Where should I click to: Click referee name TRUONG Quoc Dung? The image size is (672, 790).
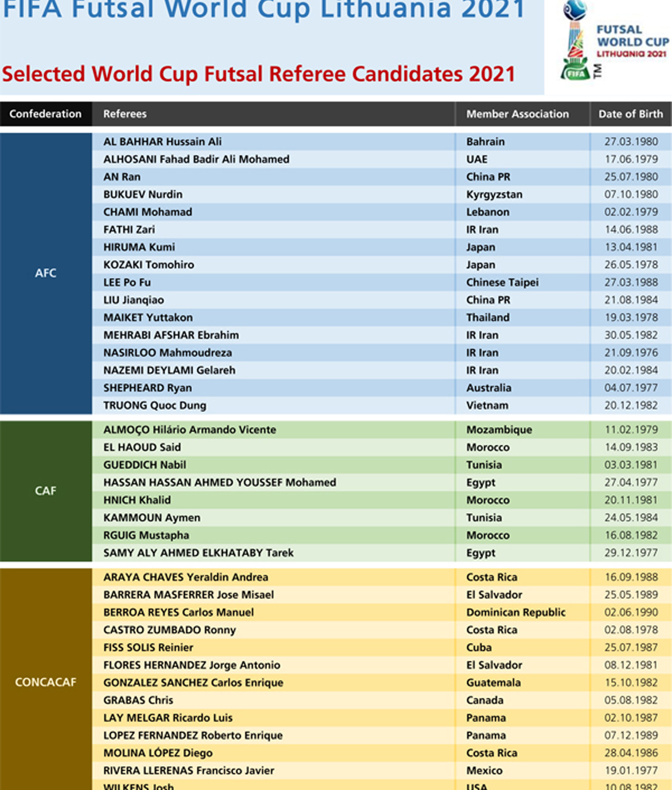[x=155, y=405]
